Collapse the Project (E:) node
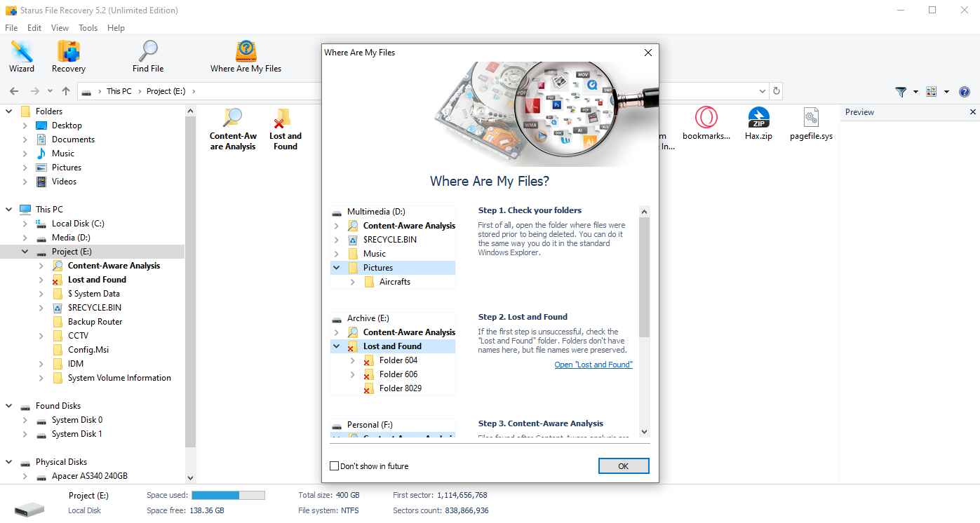Image resolution: width=980 pixels, height=523 pixels. coord(25,252)
